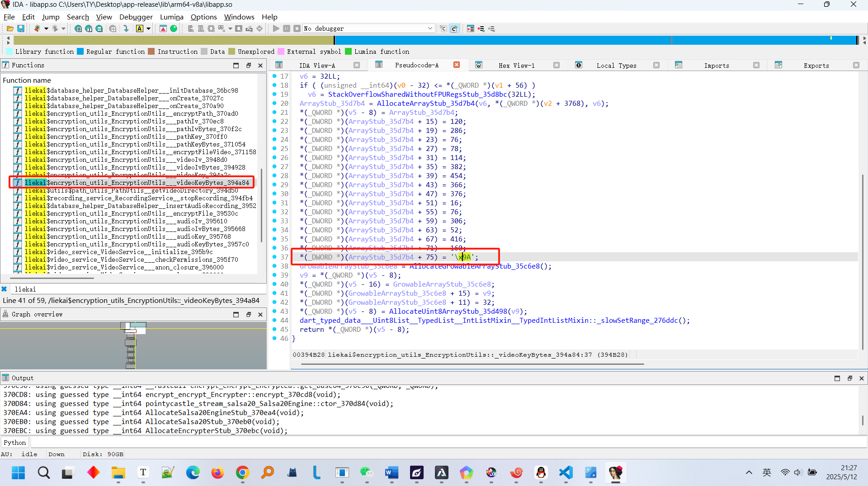The width and height of the screenshot is (868, 486).
Task: Show hidden system tray icons chevron
Action: pyautogui.click(x=749, y=472)
